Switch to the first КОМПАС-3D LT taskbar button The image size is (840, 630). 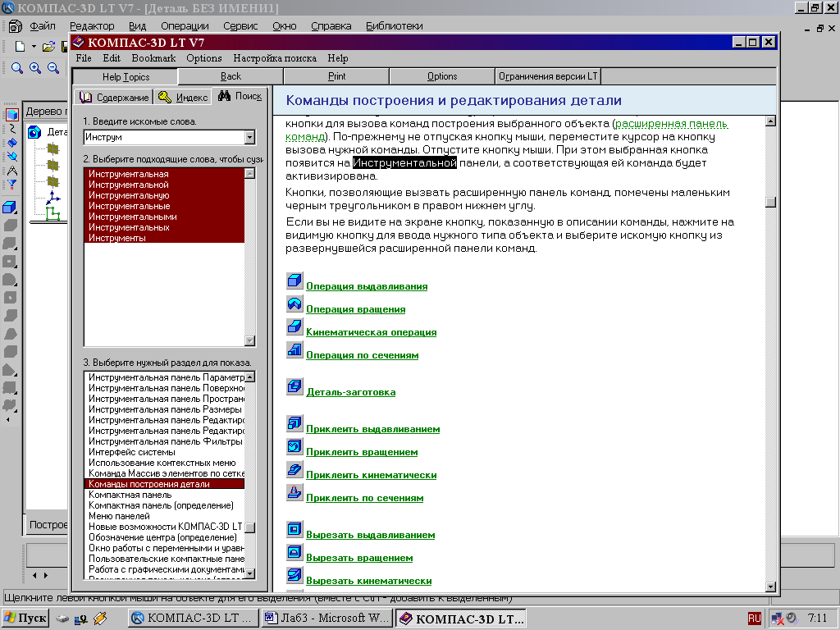[x=194, y=619]
